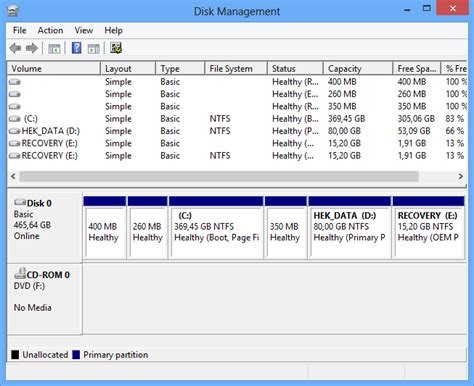Click the Unallocated legend label
This screenshot has width=474, height=386.
pyautogui.click(x=45, y=355)
